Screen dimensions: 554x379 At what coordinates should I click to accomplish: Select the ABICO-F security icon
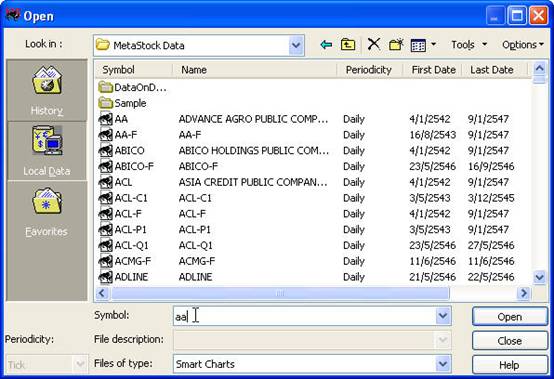click(x=105, y=166)
